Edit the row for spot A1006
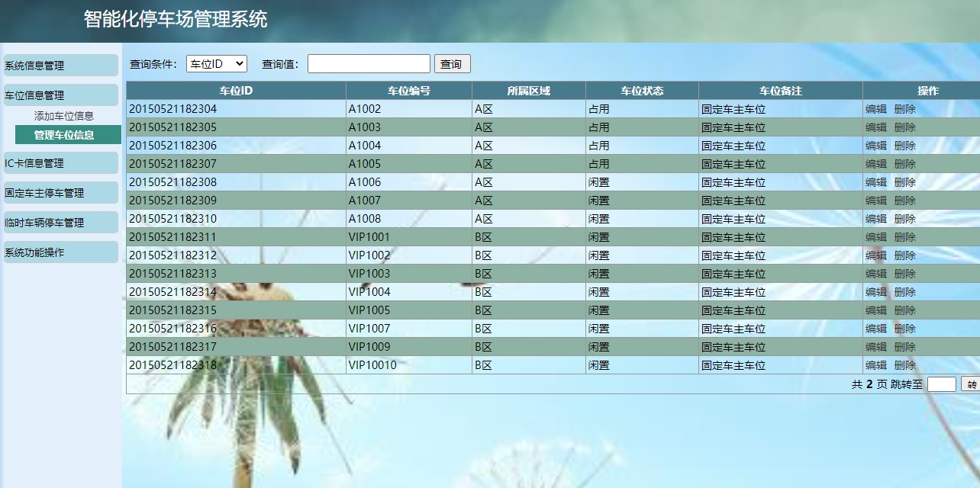The height and width of the screenshot is (488, 980). click(875, 182)
